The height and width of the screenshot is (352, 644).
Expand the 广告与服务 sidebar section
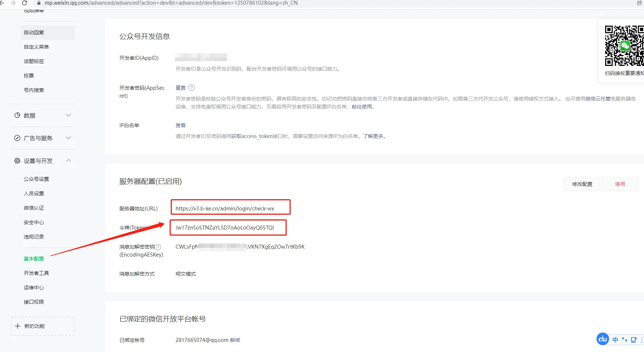pyautogui.click(x=68, y=138)
